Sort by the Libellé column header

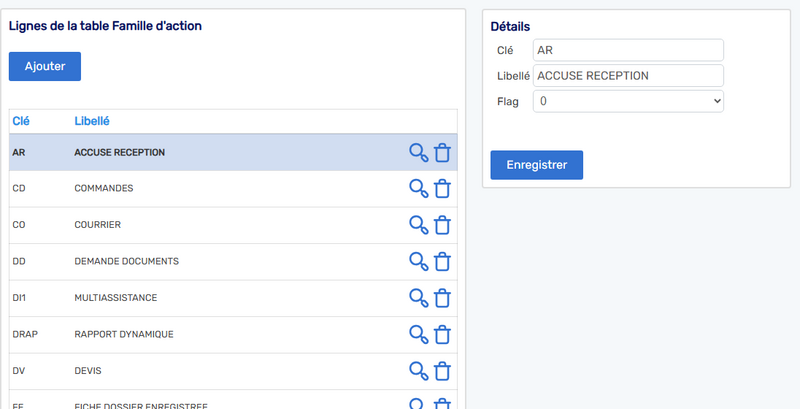coord(92,121)
